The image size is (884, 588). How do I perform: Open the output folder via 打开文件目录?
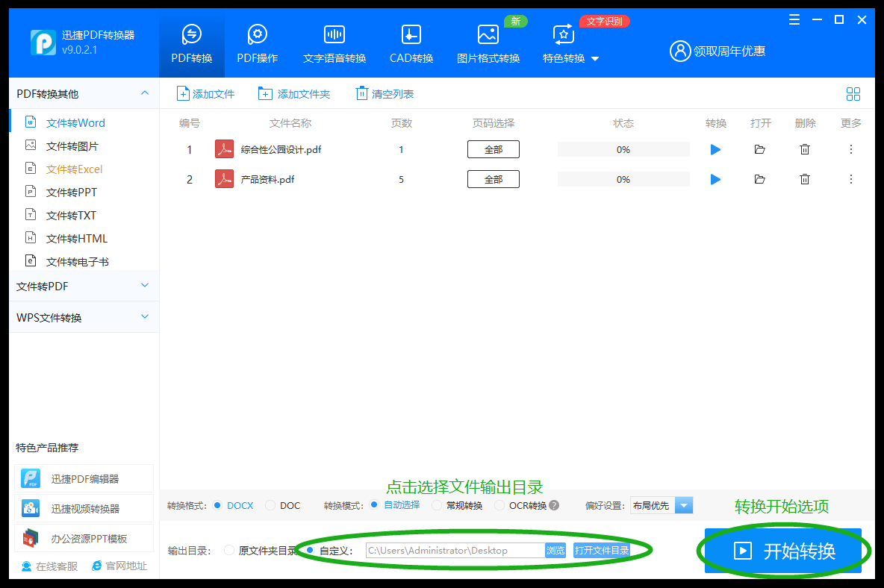click(601, 550)
